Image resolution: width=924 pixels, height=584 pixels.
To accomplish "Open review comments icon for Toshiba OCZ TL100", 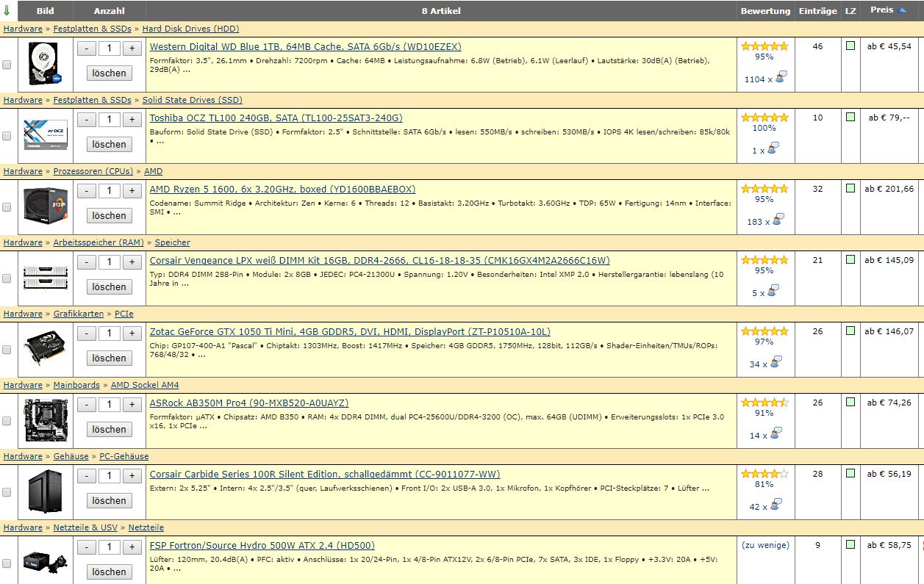I will [x=773, y=149].
